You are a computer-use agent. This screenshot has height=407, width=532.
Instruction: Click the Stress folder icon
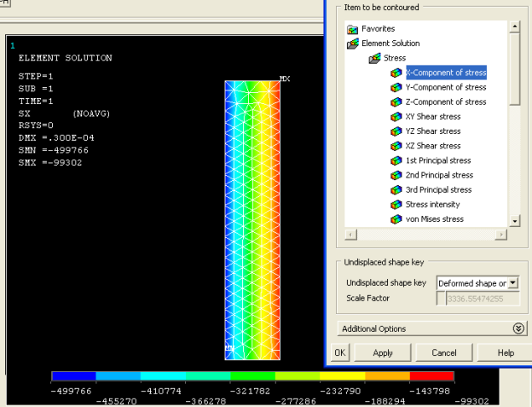(x=374, y=58)
